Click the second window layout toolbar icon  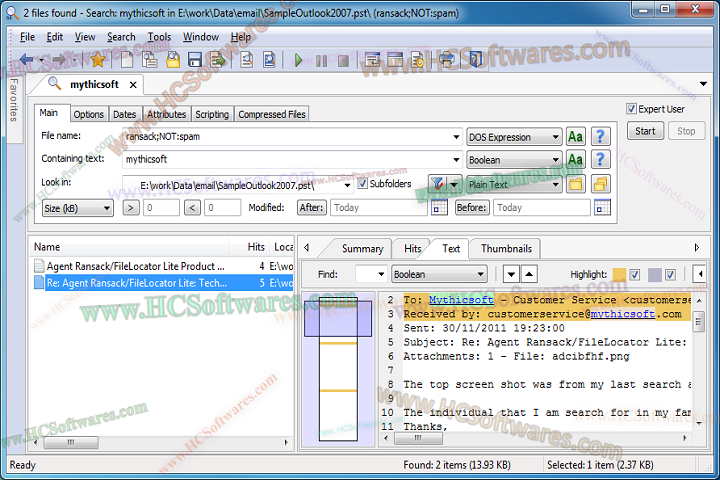click(395, 60)
